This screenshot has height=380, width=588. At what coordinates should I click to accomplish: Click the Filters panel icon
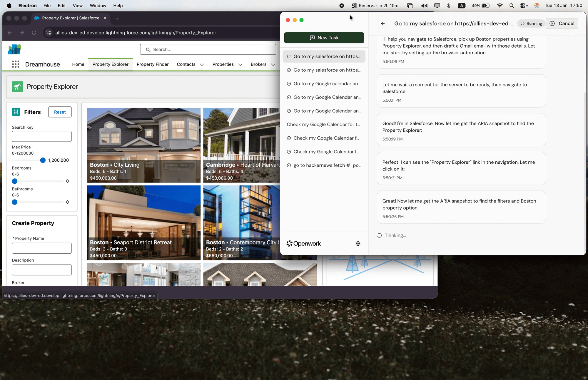point(16,112)
